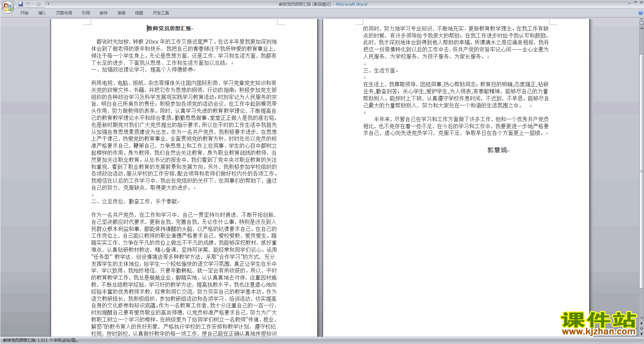This screenshot has height=344, width=644.
Task: Click paragraph starting 在生活上，我尊敬领导
Action: pyautogui.click(x=456, y=95)
